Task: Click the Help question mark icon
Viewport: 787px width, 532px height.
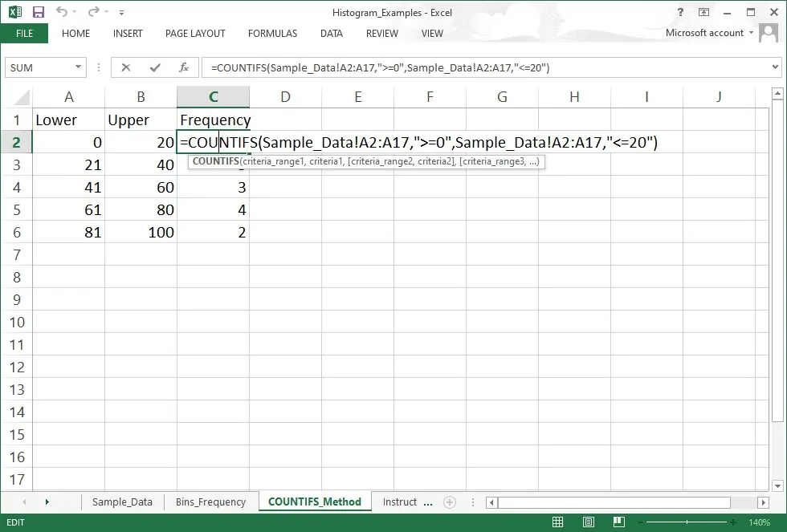Action: click(x=680, y=12)
